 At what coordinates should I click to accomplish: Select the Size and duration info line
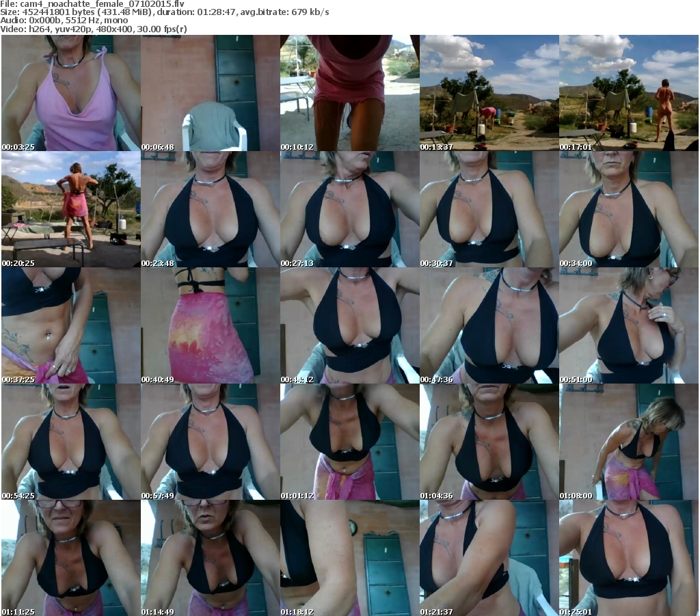[165, 12]
